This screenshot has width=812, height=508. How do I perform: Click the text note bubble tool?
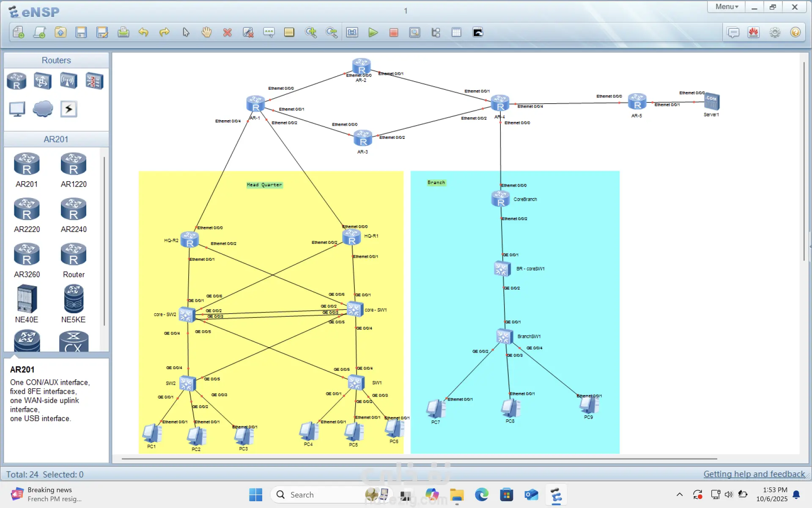[269, 33]
